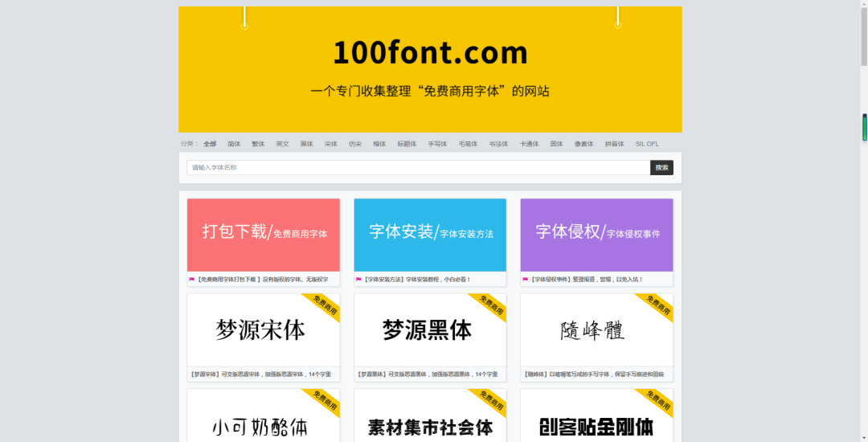Click 免费商用 ribbon on 小可奶酪体 card
The width and height of the screenshot is (868, 442).
point(325,401)
